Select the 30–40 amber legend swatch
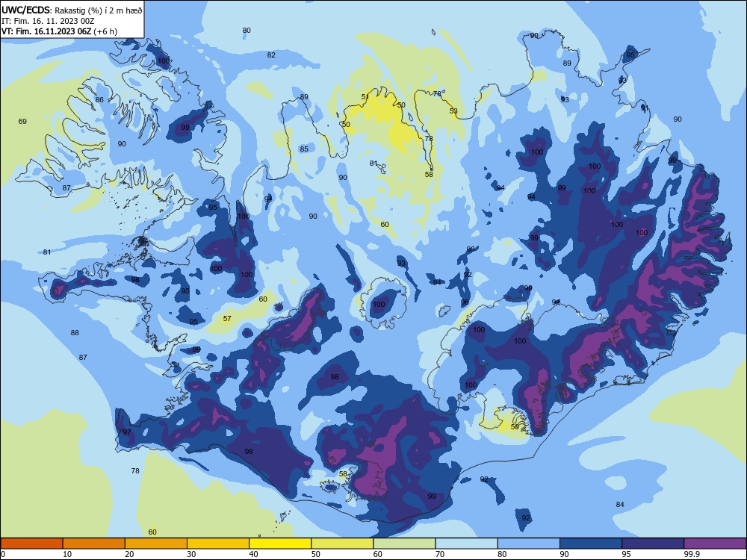 218,544
